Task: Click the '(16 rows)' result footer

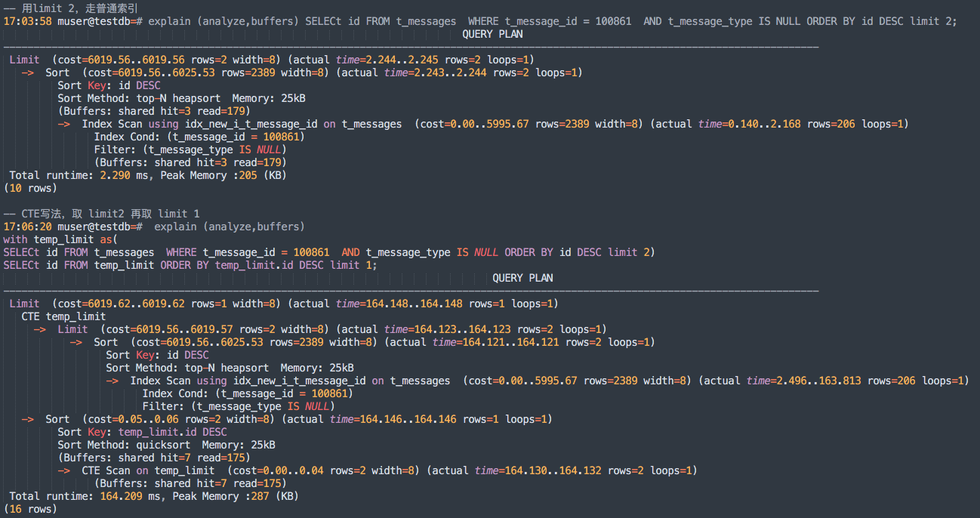Action: [30, 509]
